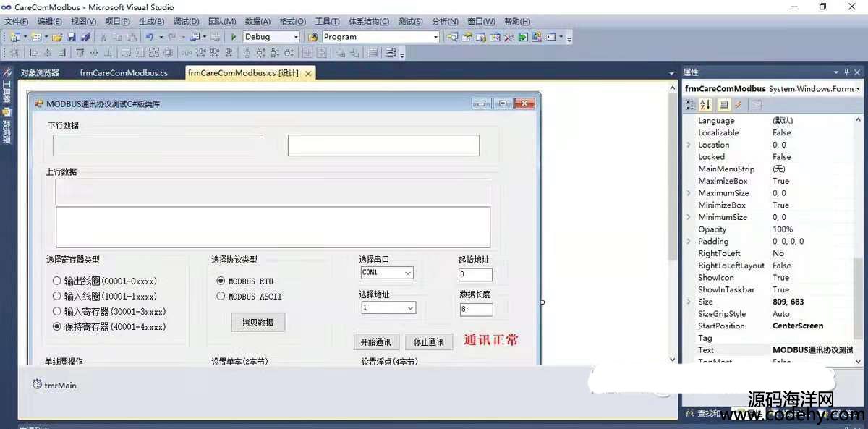Show the Properties page grid icon
The width and height of the screenshot is (868, 429).
(x=723, y=105)
